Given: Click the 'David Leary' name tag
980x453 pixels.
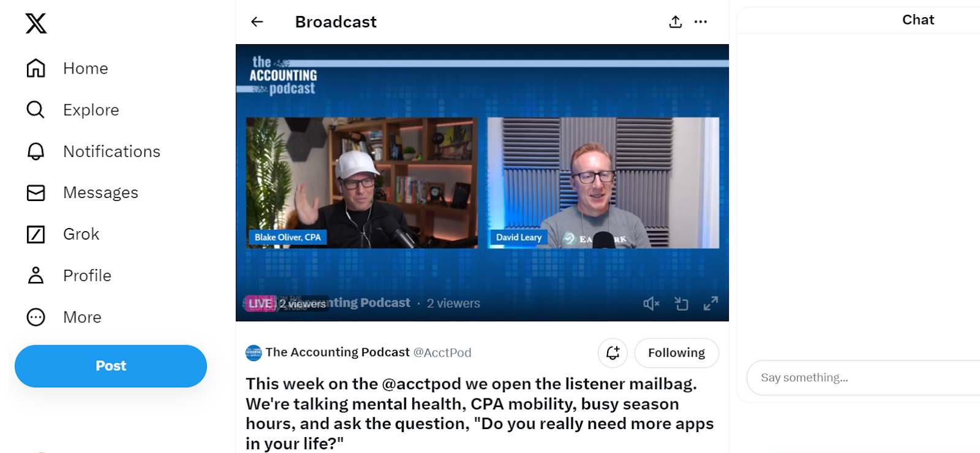Looking at the screenshot, I should [519, 237].
